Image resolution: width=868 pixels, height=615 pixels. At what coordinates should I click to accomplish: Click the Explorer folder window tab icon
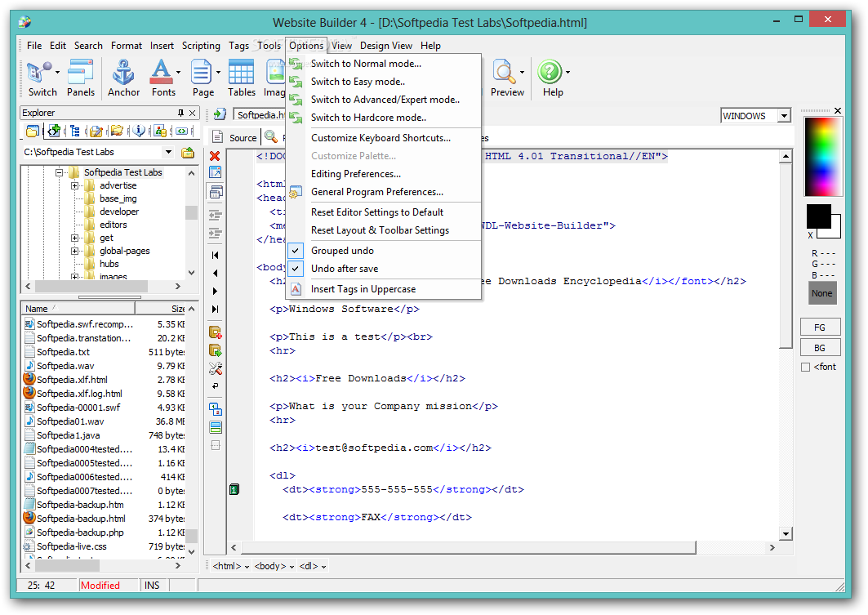tap(33, 131)
